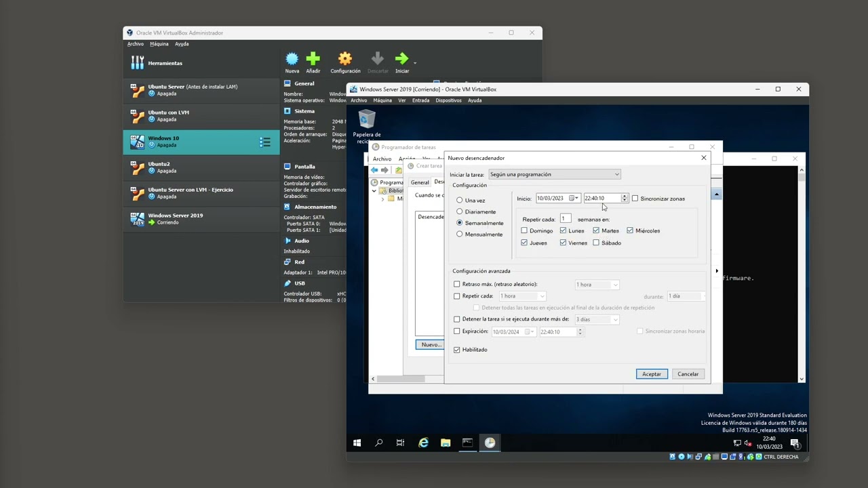Click the forward arrow in Programador de tareas toolbar
Image resolution: width=868 pixels, height=488 pixels.
coord(385,170)
